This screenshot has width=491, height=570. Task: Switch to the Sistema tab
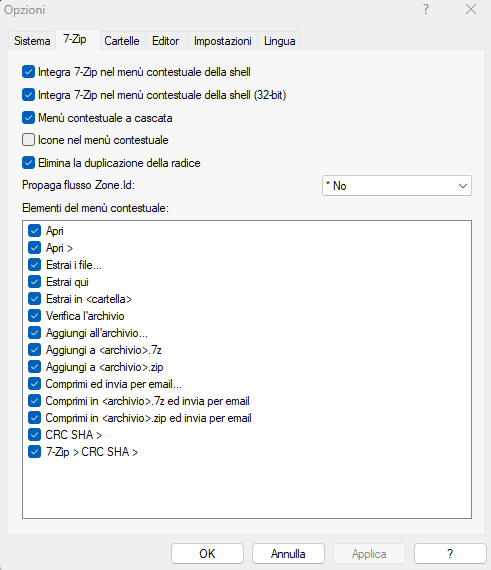[x=32, y=41]
